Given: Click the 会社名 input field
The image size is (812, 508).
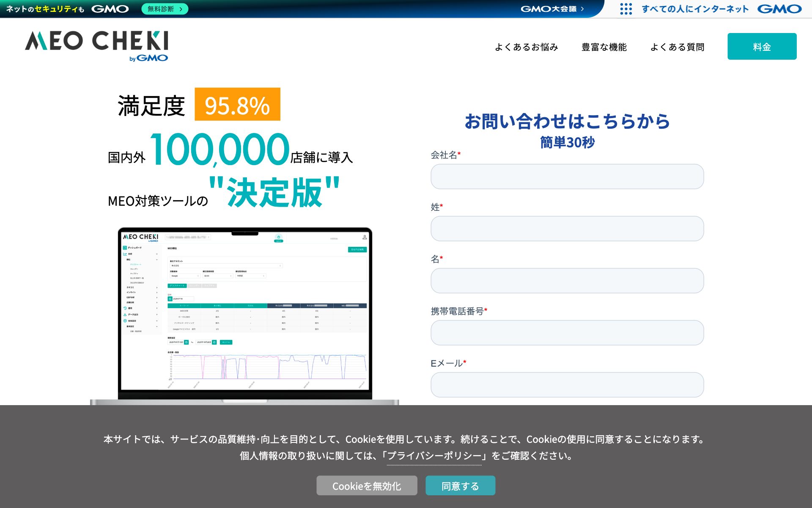Looking at the screenshot, I should tap(567, 177).
